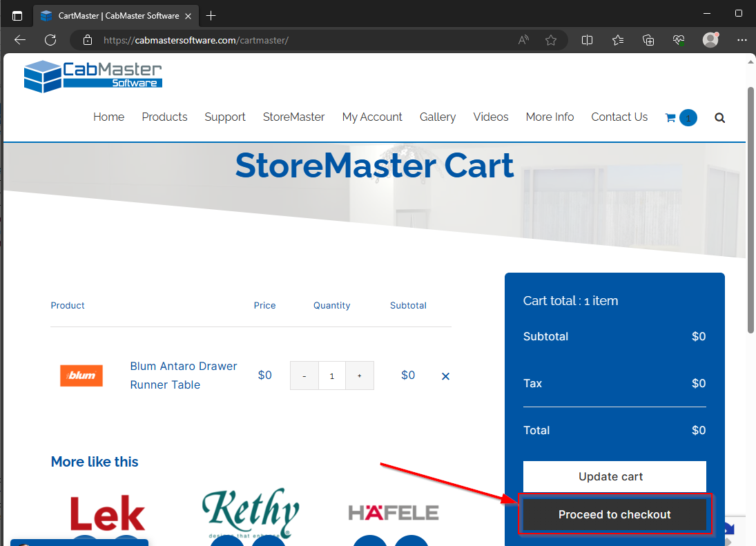756x546 pixels.
Task: Open the shopping cart icon in navigation
Action: 670,117
